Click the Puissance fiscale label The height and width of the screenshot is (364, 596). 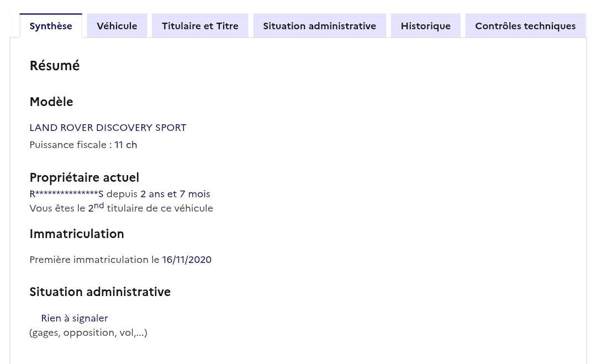pos(70,145)
